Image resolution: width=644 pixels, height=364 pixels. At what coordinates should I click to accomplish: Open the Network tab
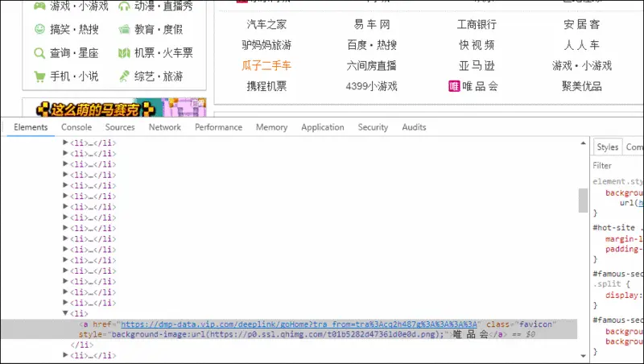165,127
